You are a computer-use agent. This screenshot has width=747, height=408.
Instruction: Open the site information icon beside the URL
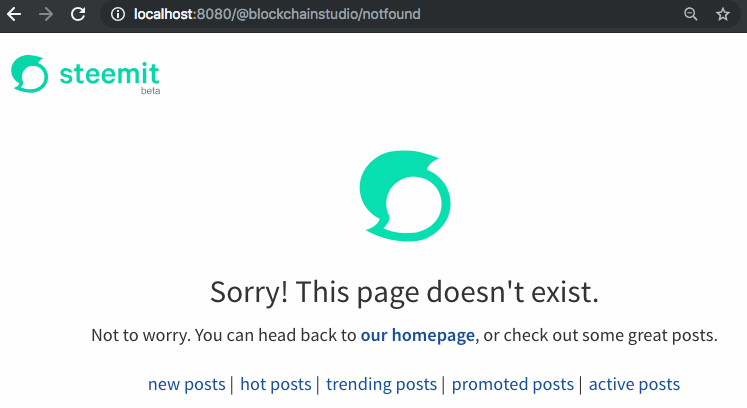[x=118, y=14]
